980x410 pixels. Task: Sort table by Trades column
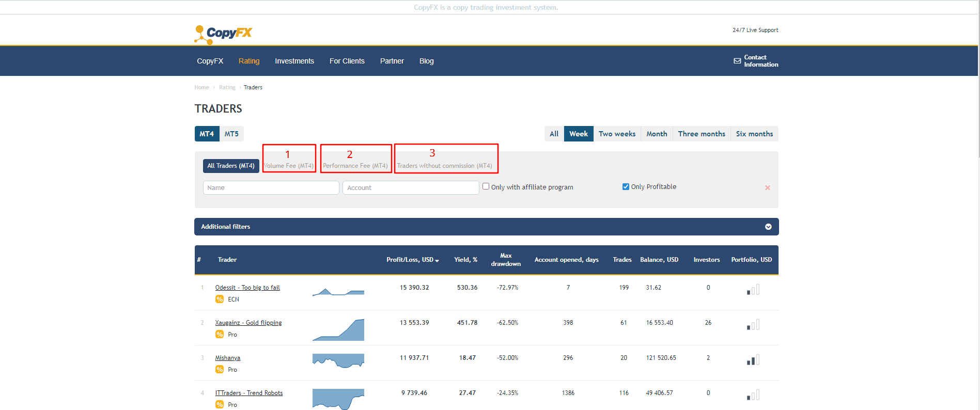tap(622, 260)
